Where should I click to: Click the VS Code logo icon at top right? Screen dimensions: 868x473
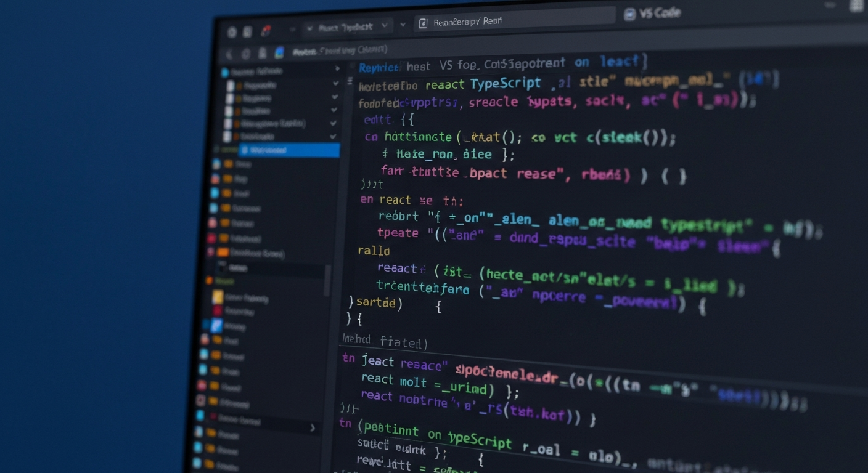click(629, 14)
